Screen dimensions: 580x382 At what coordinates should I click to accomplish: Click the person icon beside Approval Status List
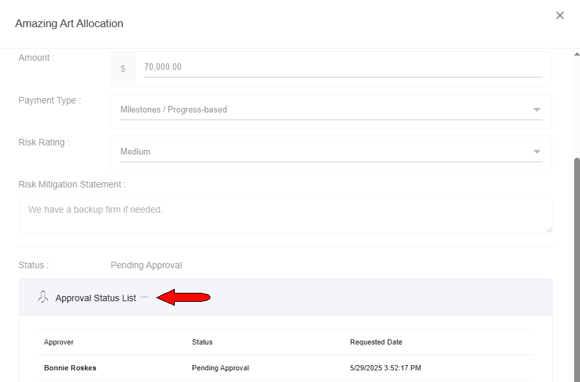pyautogui.click(x=43, y=297)
